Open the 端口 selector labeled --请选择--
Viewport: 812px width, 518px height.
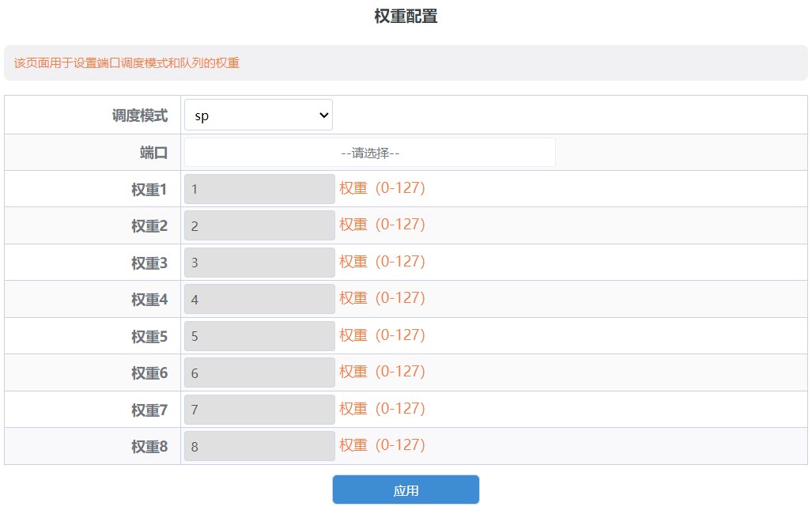point(370,153)
